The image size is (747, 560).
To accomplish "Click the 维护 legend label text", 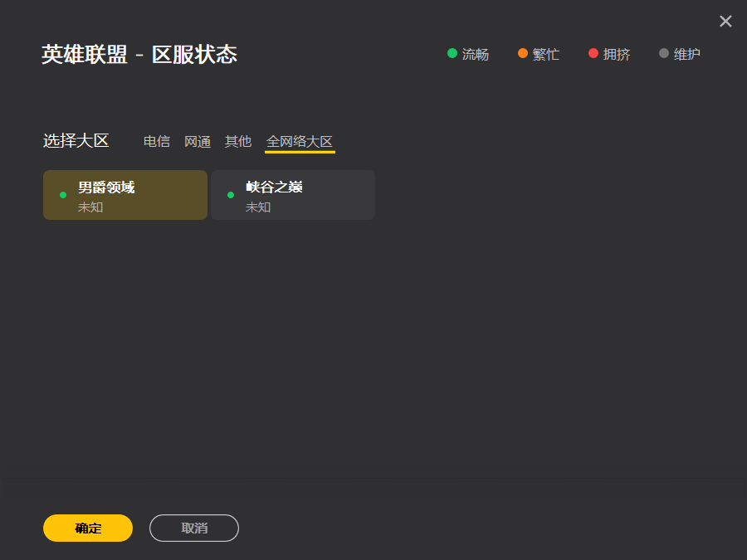I will (687, 55).
